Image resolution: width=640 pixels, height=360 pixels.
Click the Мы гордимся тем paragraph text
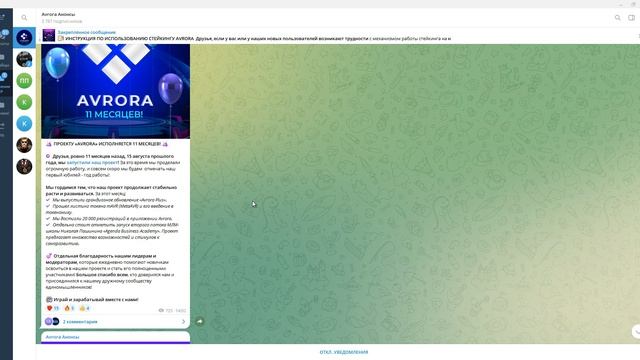click(111, 191)
